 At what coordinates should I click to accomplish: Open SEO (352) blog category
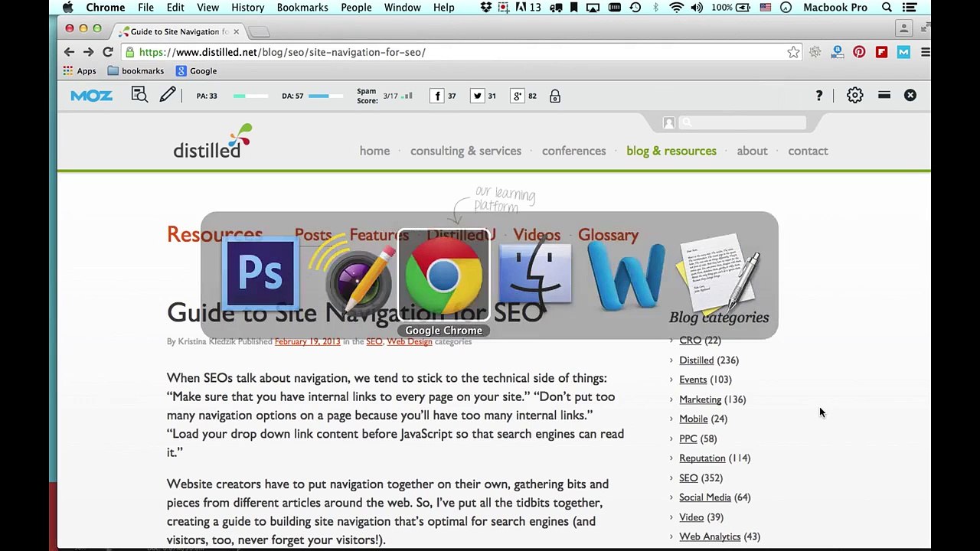tap(688, 478)
